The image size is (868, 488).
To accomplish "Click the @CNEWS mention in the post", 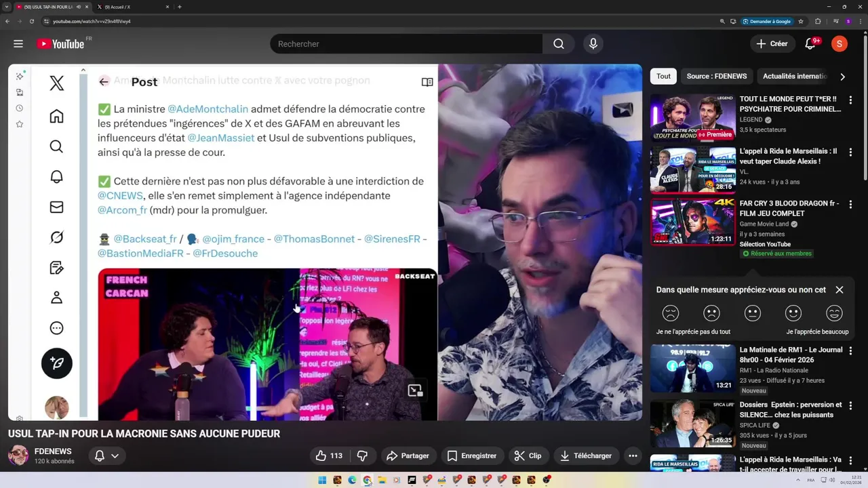I will 120,196.
